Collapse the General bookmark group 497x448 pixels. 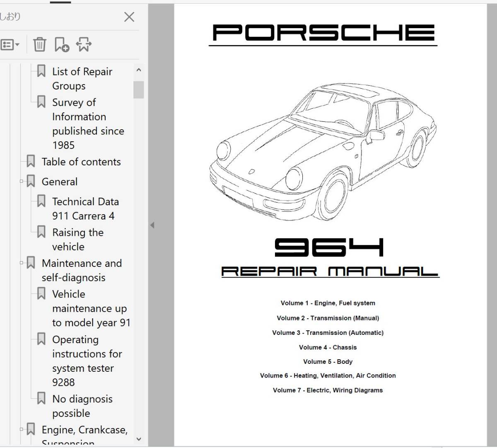click(22, 181)
